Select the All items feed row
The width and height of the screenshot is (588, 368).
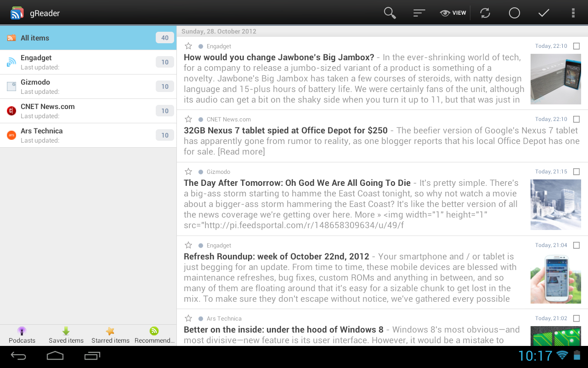[88, 38]
